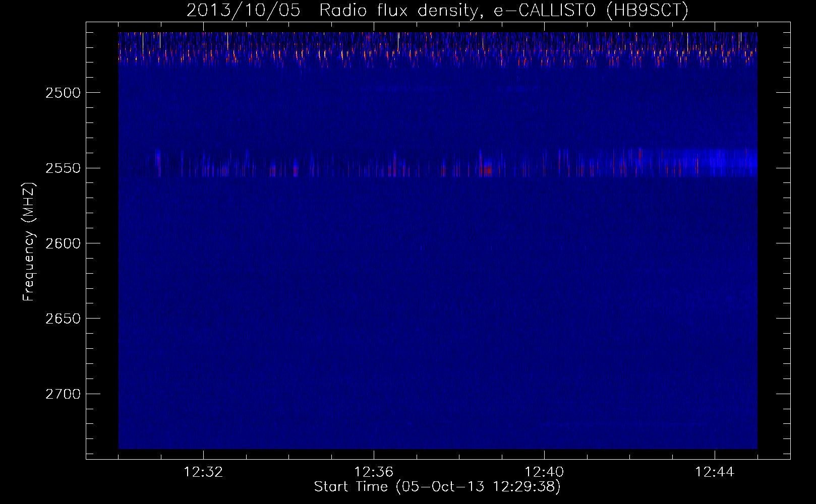816x504 pixels.
Task: Click the 'Frequency (MHZ)' axis label
Action: [28, 242]
